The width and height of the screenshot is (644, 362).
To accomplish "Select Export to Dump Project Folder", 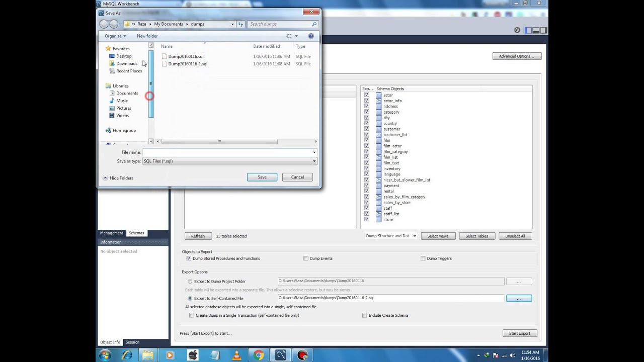I will 190,282.
